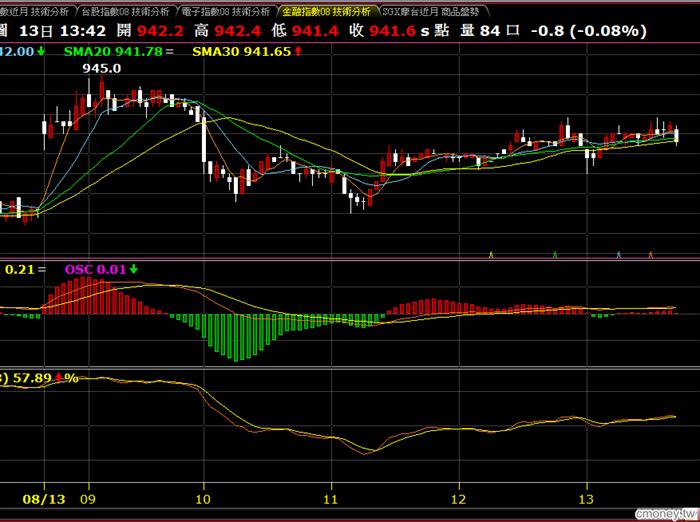
Task: Click the 57.89 % indicator value
Action: point(46,378)
